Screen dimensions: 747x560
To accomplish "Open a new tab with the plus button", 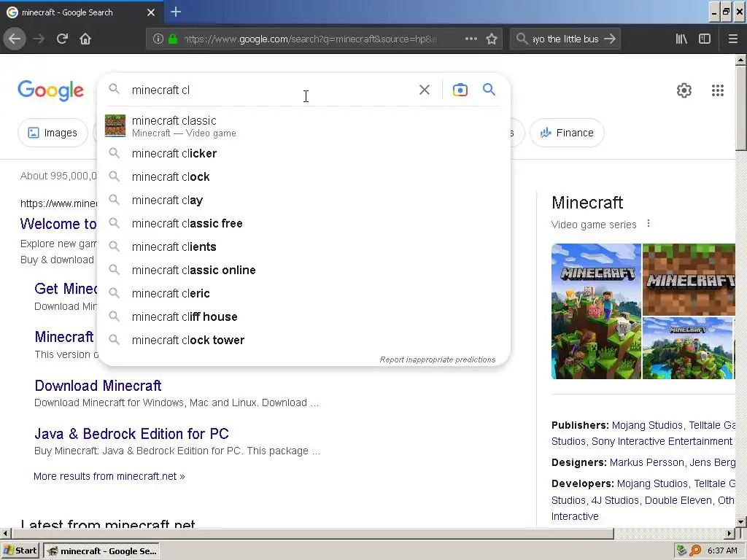I will [176, 12].
